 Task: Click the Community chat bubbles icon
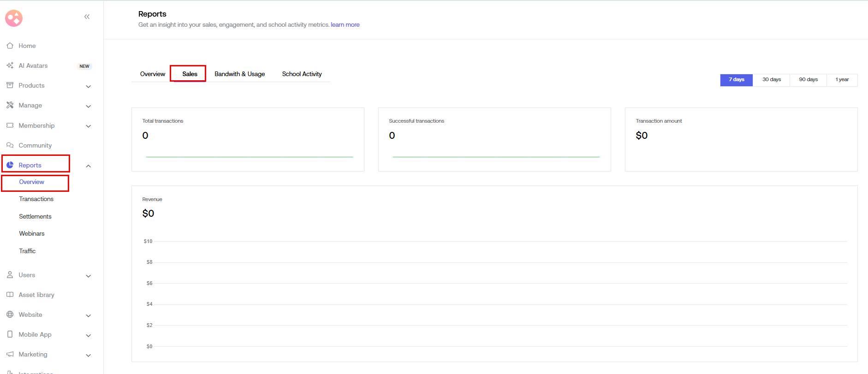click(x=10, y=145)
